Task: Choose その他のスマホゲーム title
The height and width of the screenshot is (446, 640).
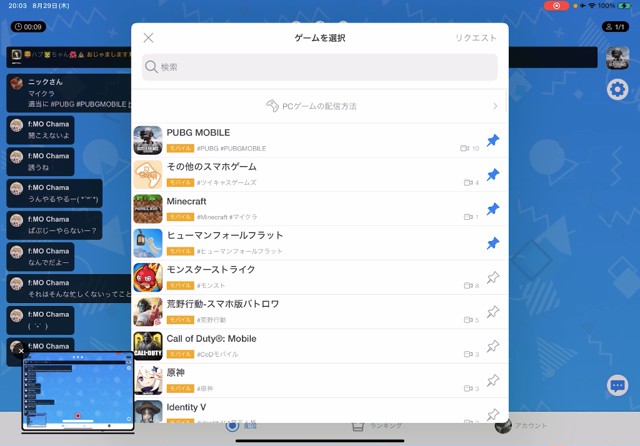Action: point(211,166)
